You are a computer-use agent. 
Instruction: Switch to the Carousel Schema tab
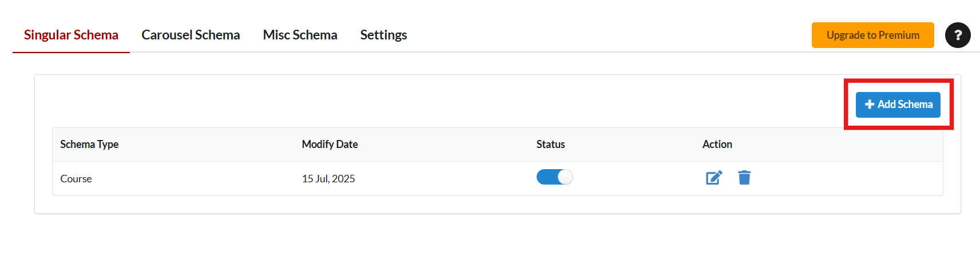[191, 35]
